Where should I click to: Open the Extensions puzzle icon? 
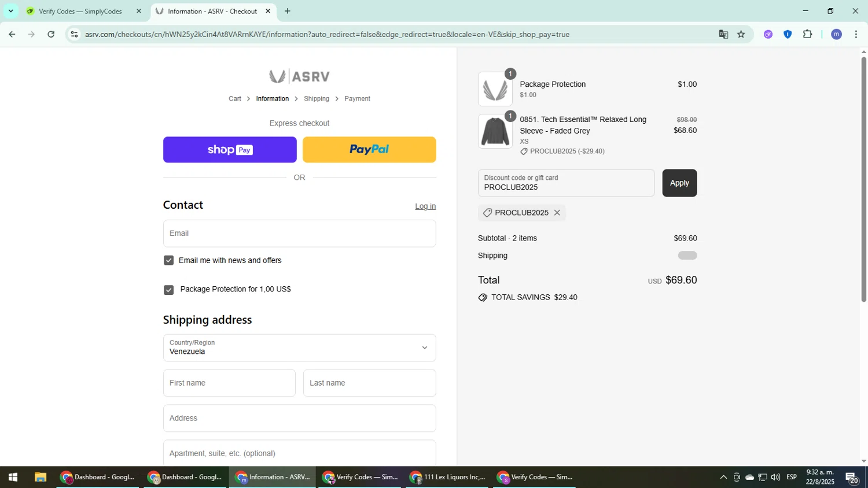click(808, 35)
